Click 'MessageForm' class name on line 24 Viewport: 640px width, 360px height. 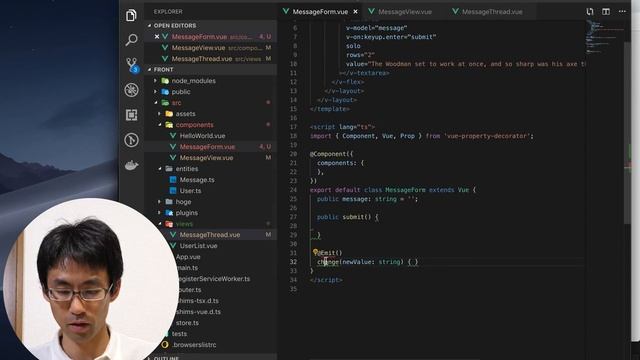(x=405, y=190)
